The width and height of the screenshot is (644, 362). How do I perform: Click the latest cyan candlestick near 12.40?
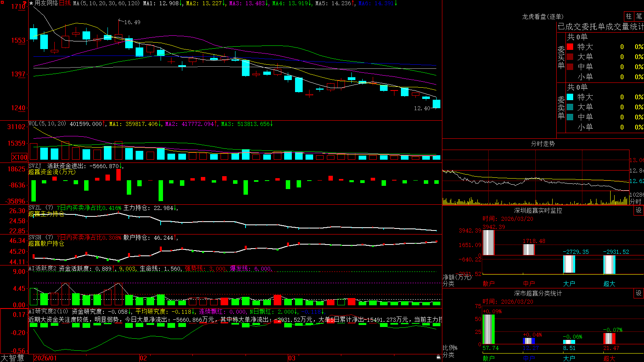pos(436,104)
